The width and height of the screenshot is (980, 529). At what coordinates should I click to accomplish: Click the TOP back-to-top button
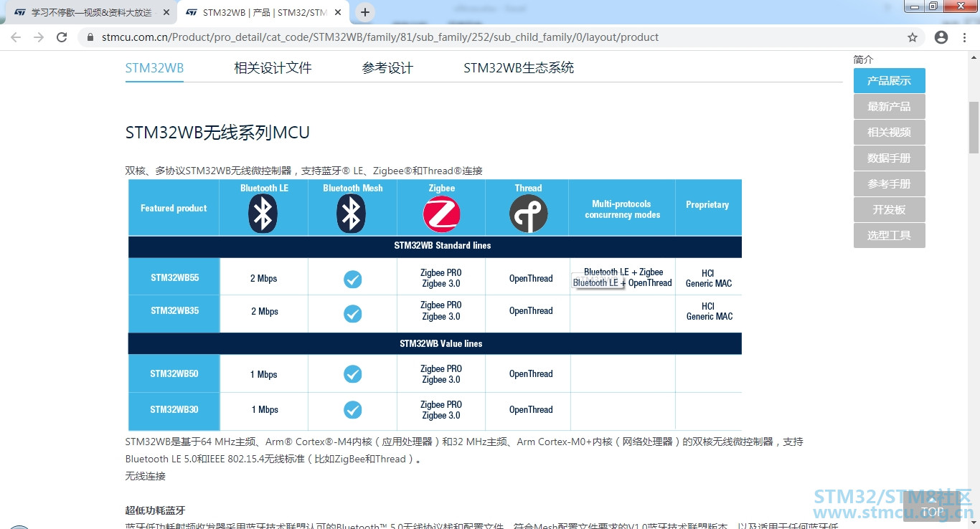click(x=933, y=507)
